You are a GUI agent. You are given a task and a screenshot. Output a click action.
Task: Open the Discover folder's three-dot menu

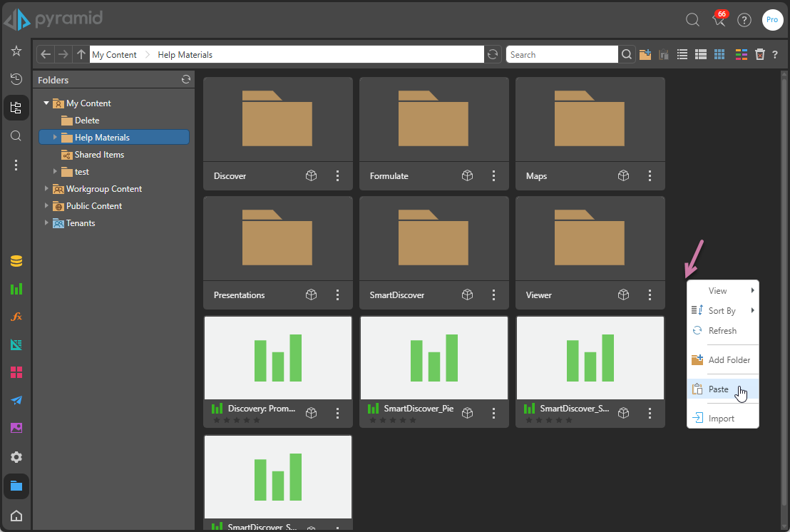(x=338, y=176)
